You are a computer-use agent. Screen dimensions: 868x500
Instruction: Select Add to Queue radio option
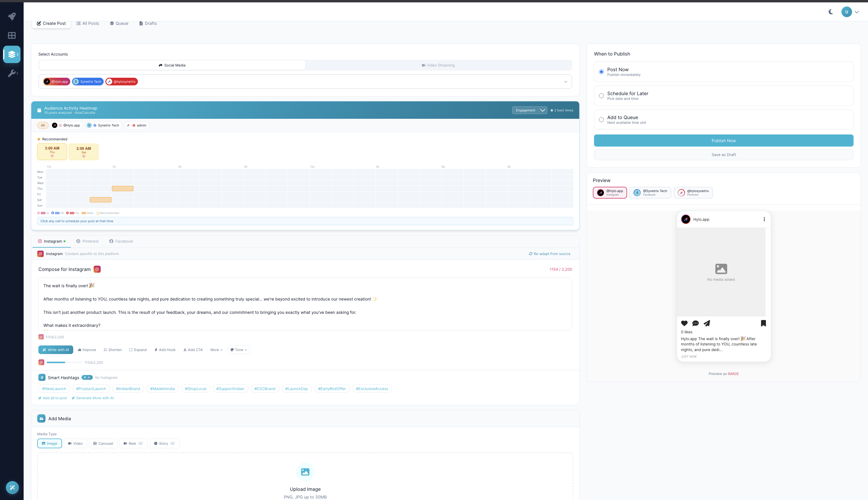click(601, 120)
